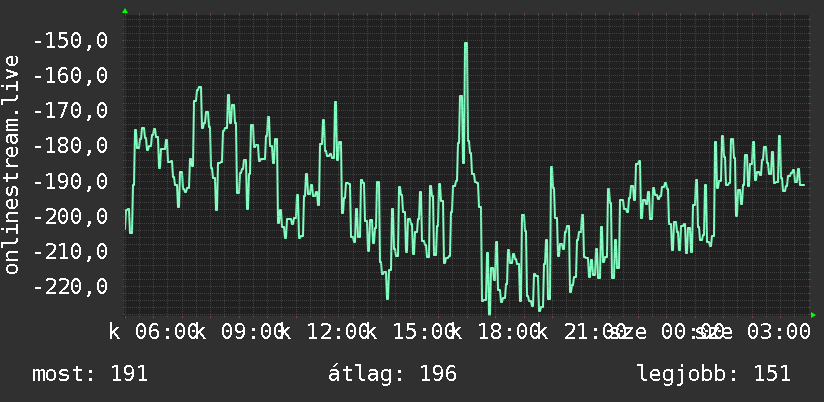Select the k 15:00 time marker
This screenshot has width=824, height=402.
(x=409, y=332)
